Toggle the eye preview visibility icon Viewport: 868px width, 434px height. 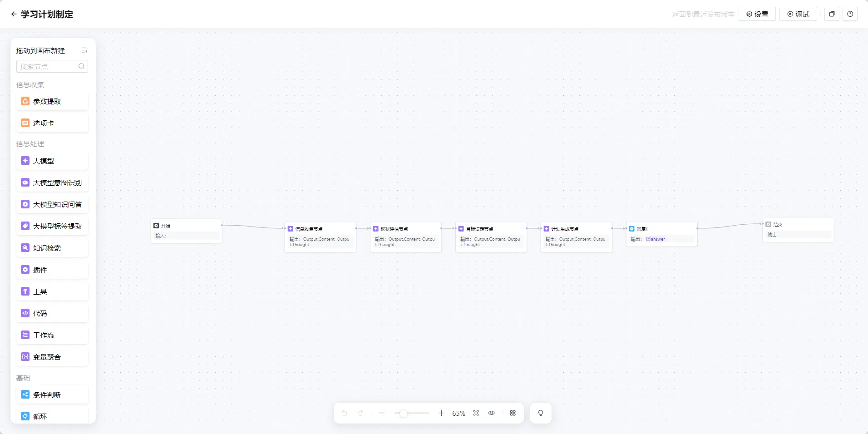pos(491,413)
